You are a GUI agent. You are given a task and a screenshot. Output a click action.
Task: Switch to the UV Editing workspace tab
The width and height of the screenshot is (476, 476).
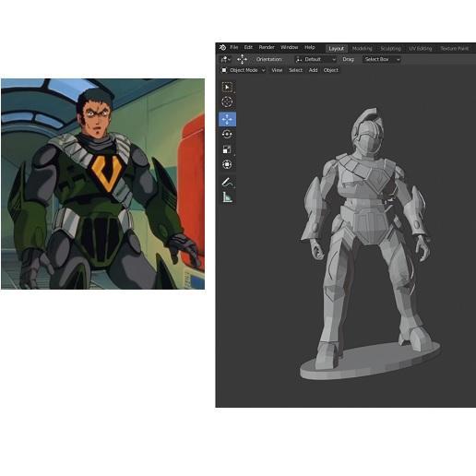pos(421,49)
